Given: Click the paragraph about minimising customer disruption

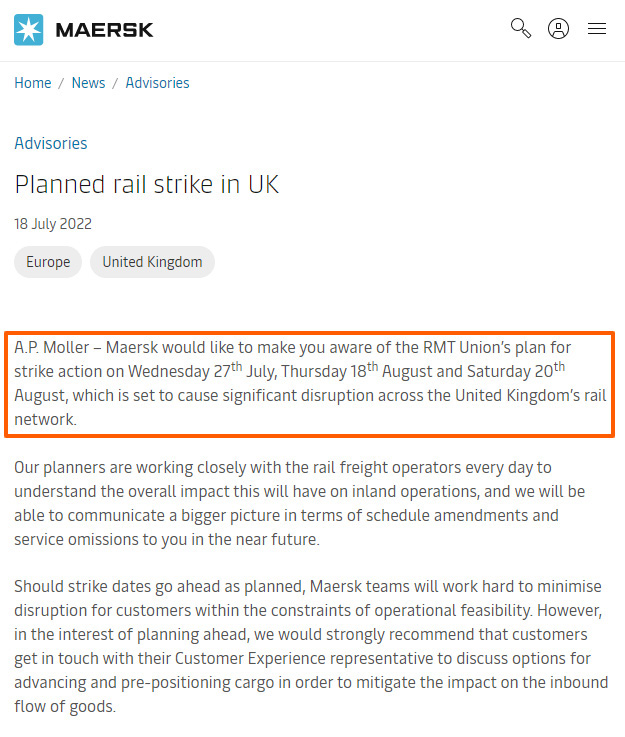Looking at the screenshot, I should point(311,646).
